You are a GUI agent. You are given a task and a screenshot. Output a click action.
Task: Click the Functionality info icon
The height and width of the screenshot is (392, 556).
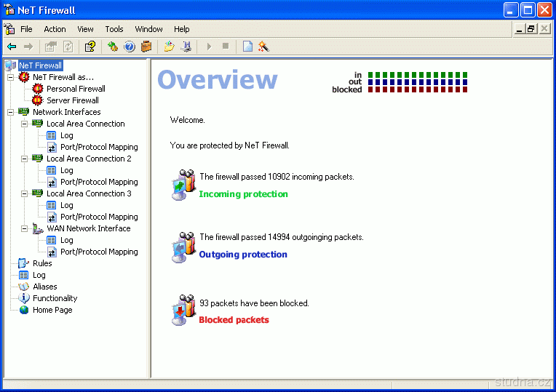click(24, 298)
